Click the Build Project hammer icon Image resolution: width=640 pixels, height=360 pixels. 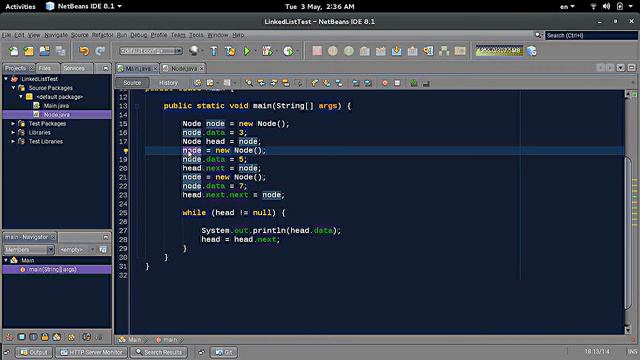(214, 51)
